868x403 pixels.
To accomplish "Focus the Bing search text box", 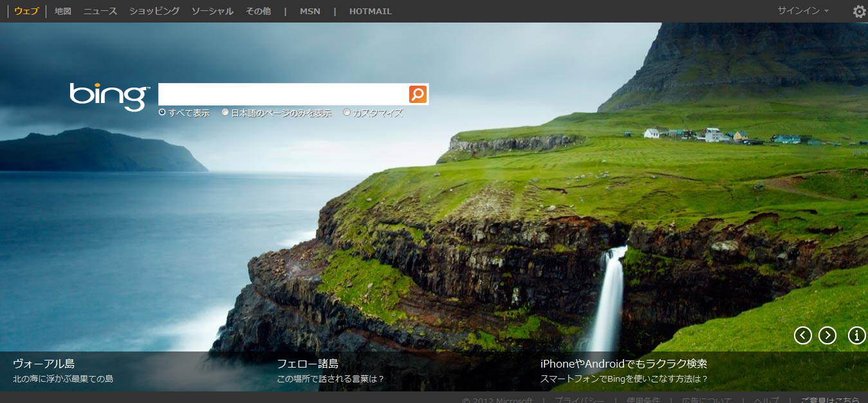I will click(x=283, y=94).
